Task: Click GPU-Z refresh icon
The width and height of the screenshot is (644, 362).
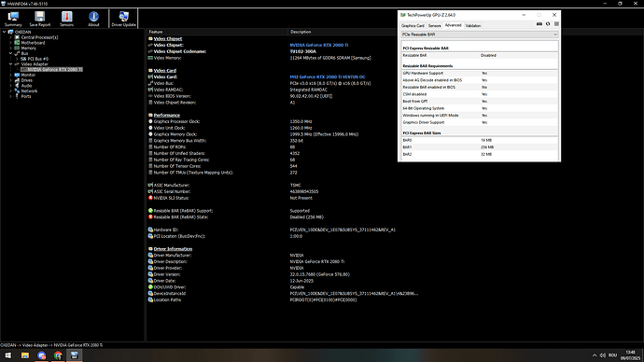Action: pos(548,24)
